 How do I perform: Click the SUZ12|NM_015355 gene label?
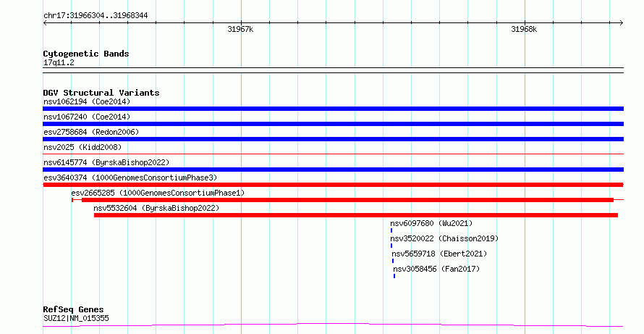tap(76, 318)
